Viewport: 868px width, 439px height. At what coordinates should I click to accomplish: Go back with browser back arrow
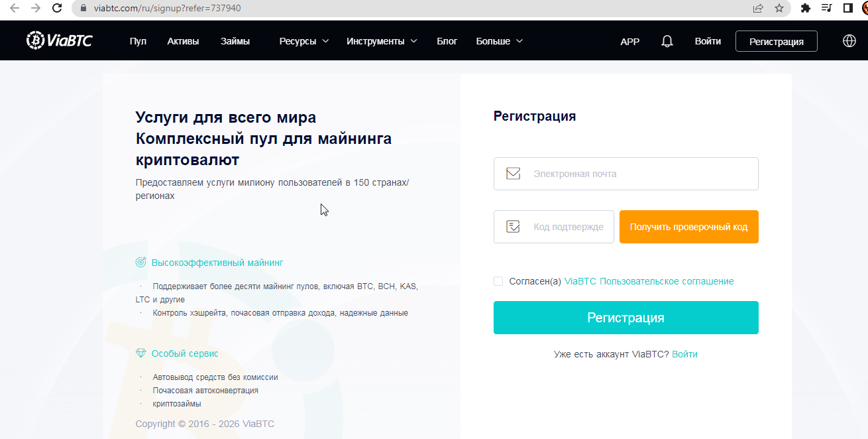point(15,8)
